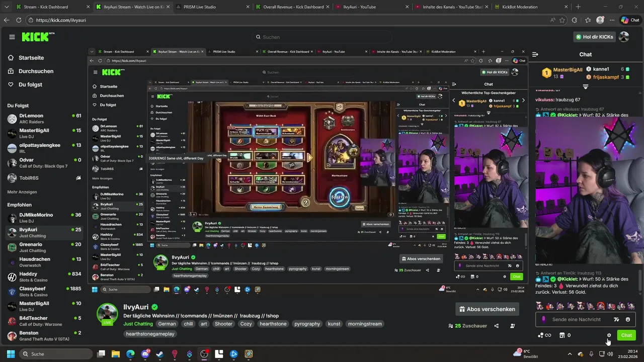Image resolution: width=644 pixels, height=362 pixels.
Task: Open Odvar channel in the sidebar
Action: [x=44, y=163]
